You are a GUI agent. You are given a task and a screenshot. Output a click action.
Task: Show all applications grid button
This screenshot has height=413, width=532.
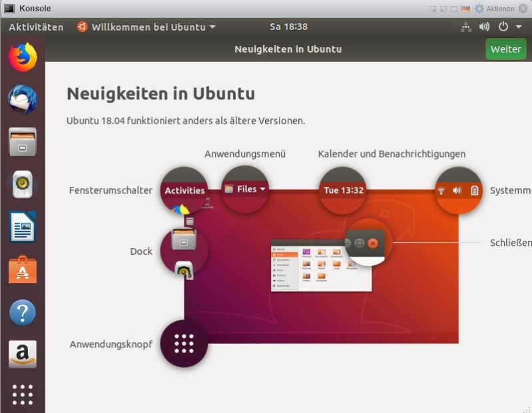pos(23,394)
